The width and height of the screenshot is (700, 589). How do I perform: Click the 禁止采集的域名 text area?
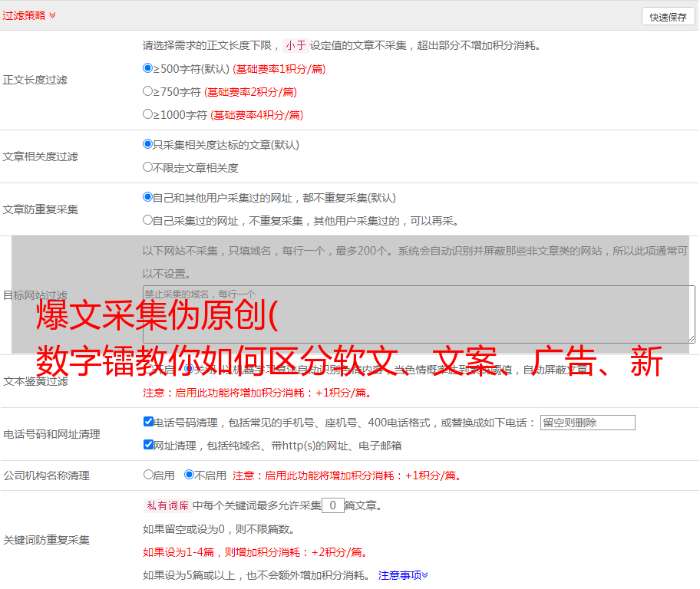pyautogui.click(x=418, y=314)
